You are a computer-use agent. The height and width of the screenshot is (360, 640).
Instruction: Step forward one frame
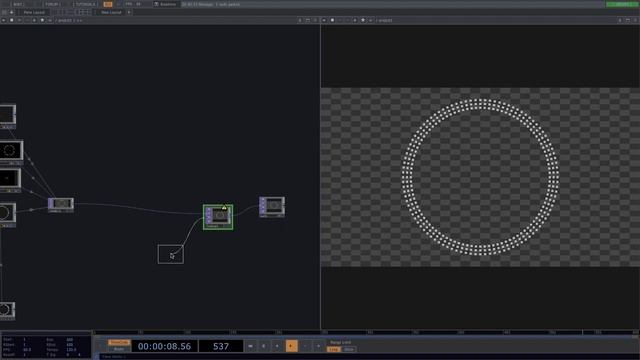319,346
